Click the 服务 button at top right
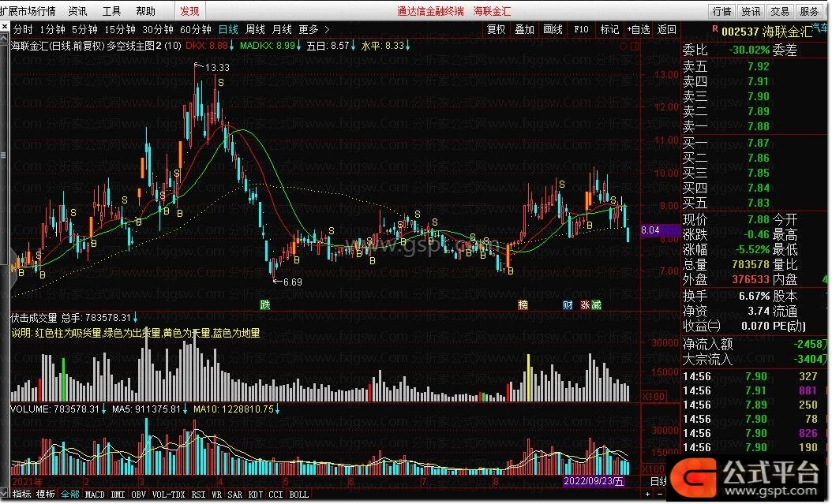 (x=809, y=11)
